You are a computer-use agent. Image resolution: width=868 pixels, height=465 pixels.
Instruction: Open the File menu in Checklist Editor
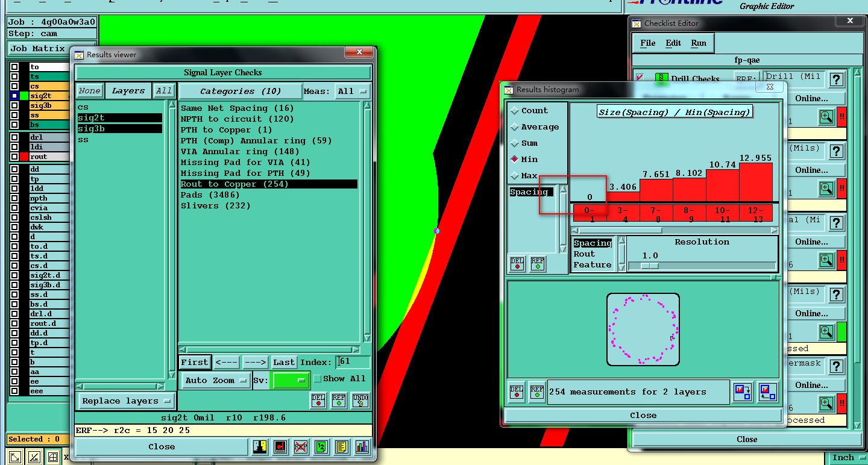click(x=648, y=43)
